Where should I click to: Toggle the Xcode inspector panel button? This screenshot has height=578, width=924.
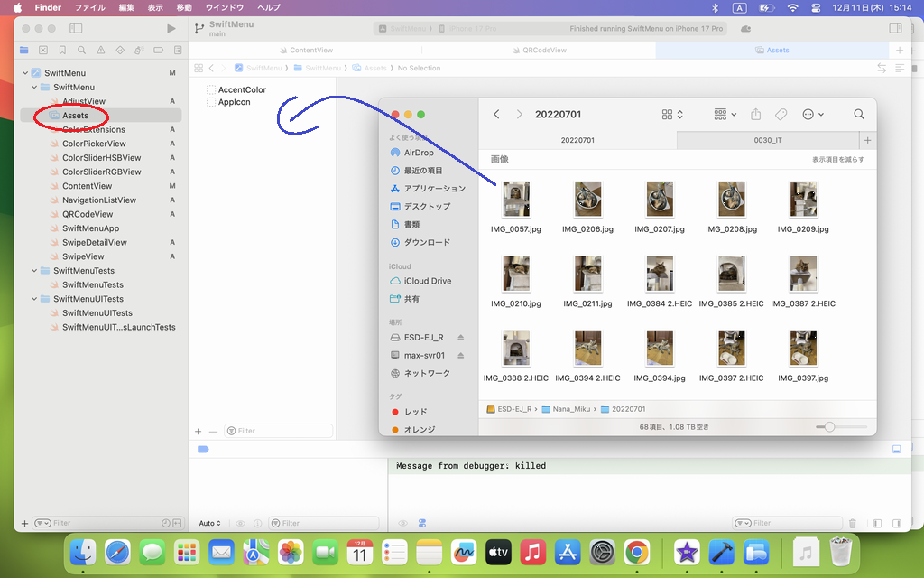[x=895, y=29]
